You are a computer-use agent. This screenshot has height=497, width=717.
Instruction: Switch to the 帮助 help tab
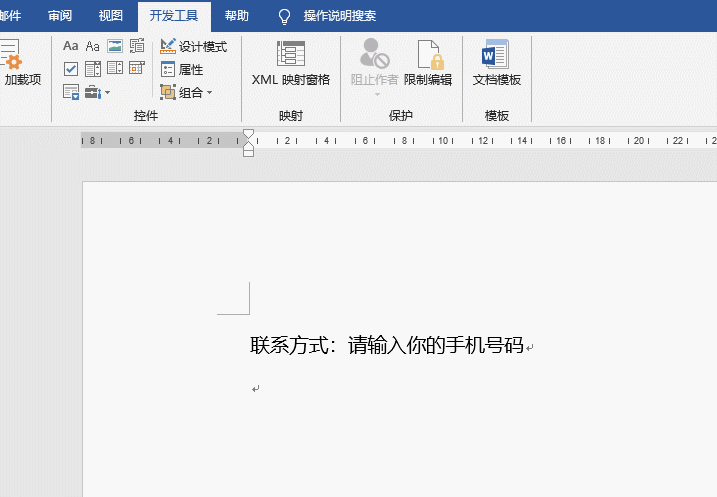pyautogui.click(x=237, y=16)
